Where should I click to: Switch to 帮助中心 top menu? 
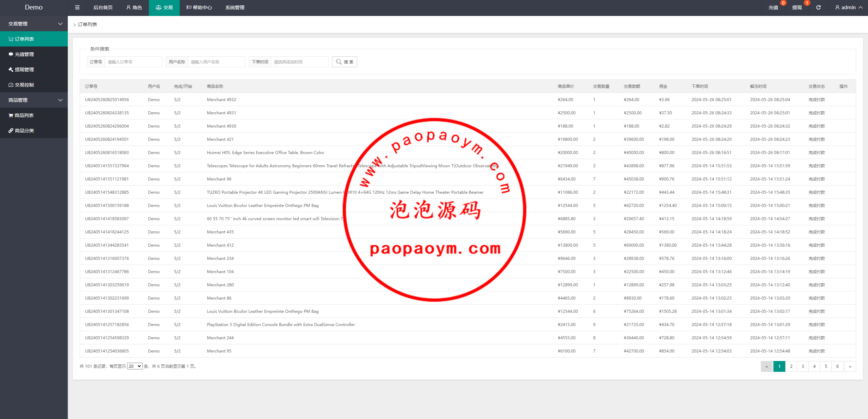(199, 7)
